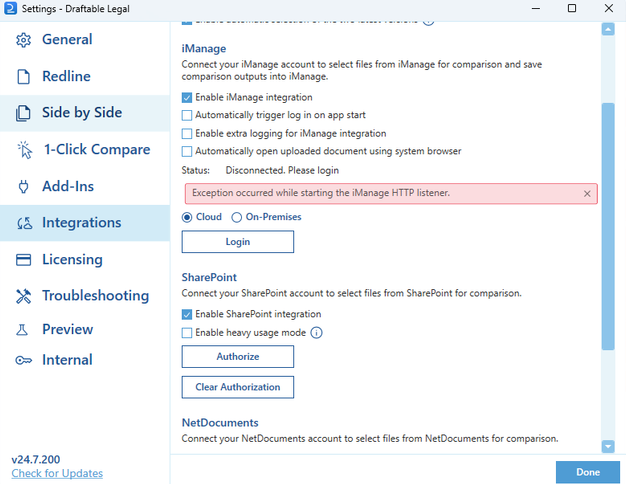Click Clear Authorization button
This screenshot has height=484, width=626.
[x=238, y=387]
